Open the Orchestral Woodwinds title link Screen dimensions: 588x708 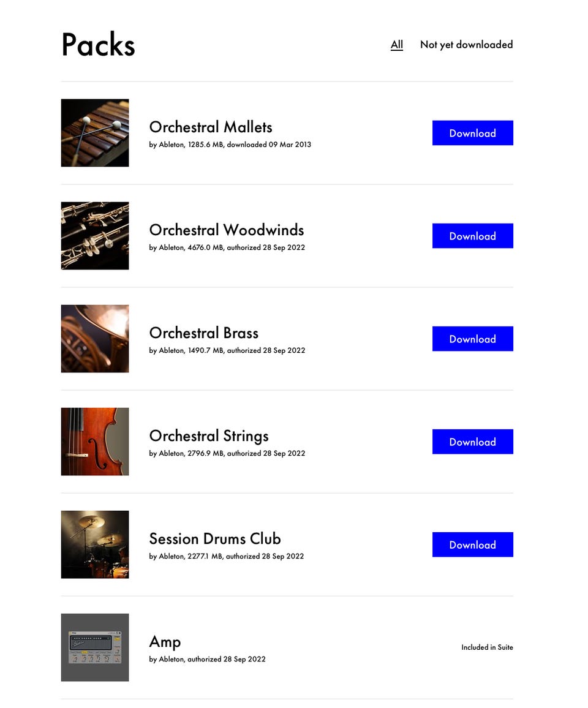(x=226, y=230)
